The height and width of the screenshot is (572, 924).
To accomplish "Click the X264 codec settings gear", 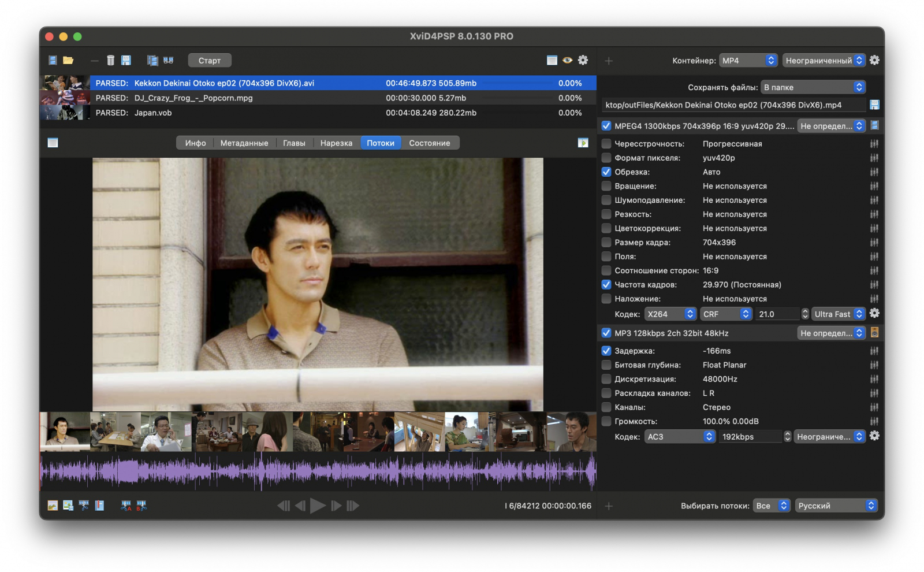I will (874, 313).
